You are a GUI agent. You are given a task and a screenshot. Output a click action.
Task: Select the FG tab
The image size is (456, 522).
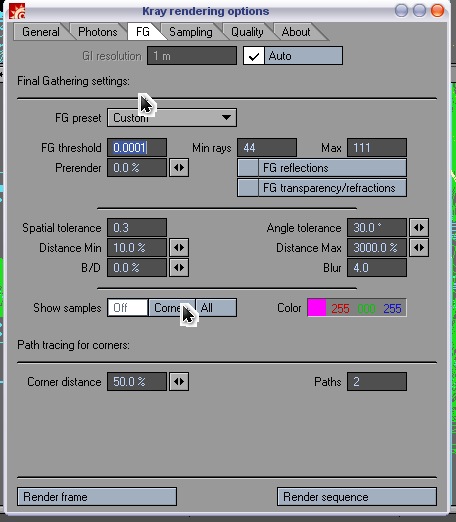143,32
